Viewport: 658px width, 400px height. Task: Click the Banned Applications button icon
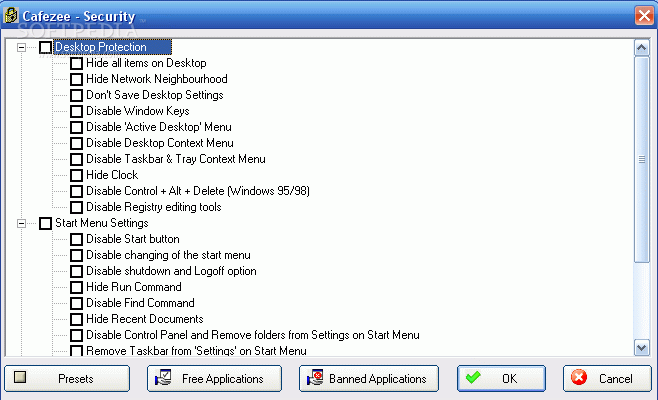315,378
